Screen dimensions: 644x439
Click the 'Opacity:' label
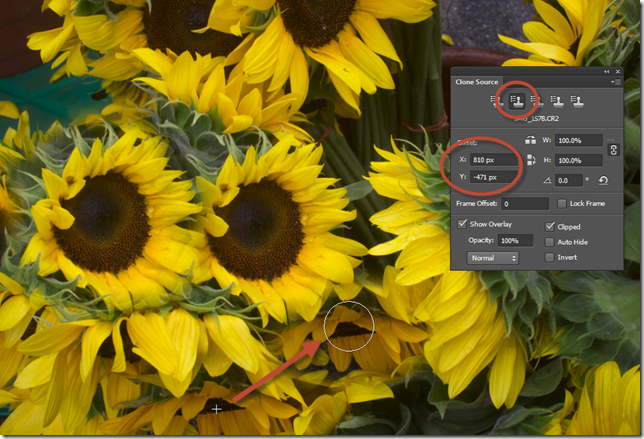(481, 240)
